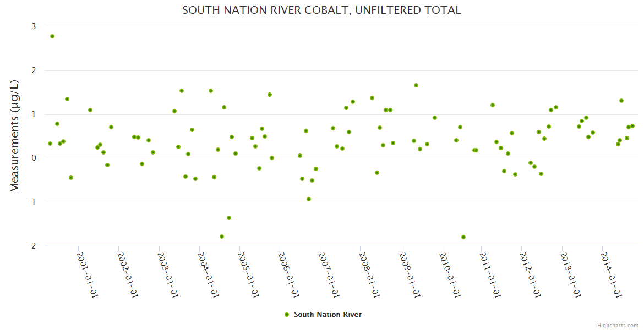Image resolution: width=644 pixels, height=330 pixels.
Task: Click the highest data point near 2.8
Action: click(x=52, y=36)
